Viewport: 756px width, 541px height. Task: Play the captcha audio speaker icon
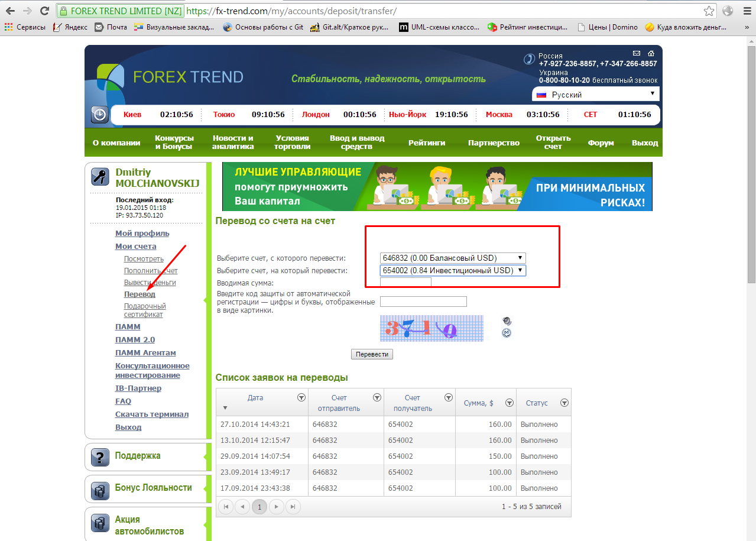click(x=506, y=321)
